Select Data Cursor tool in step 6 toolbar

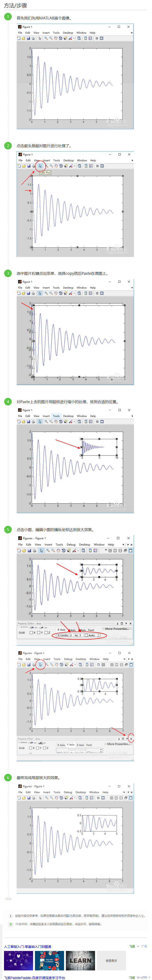66,798
